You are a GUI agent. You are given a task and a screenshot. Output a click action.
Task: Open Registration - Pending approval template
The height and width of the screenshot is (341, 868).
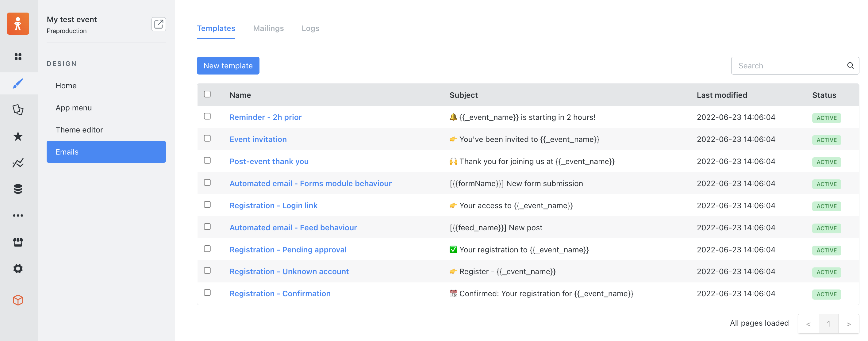pos(288,250)
